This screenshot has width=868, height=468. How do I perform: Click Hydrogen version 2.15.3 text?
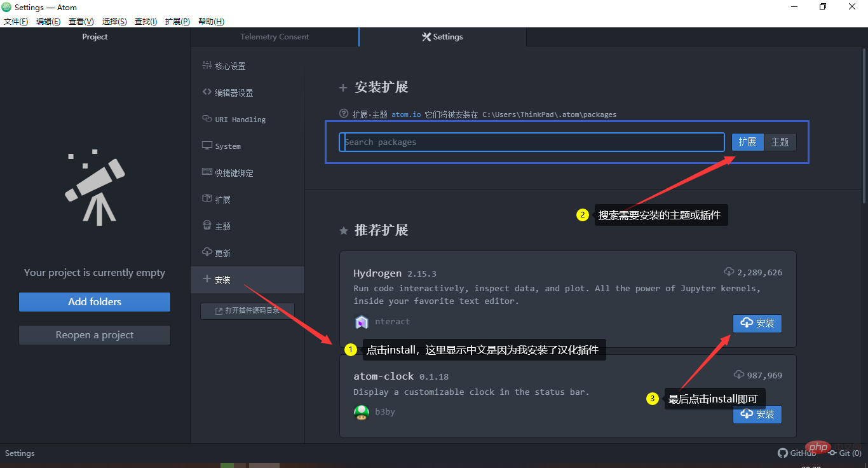click(422, 274)
